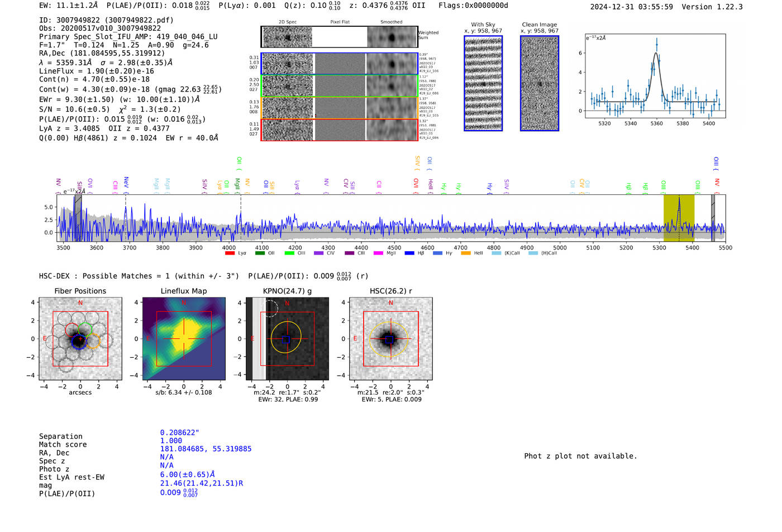Click the timestamp '2024-12-31 03:55:59'
The height and width of the screenshot is (532, 782).
(631, 7)
